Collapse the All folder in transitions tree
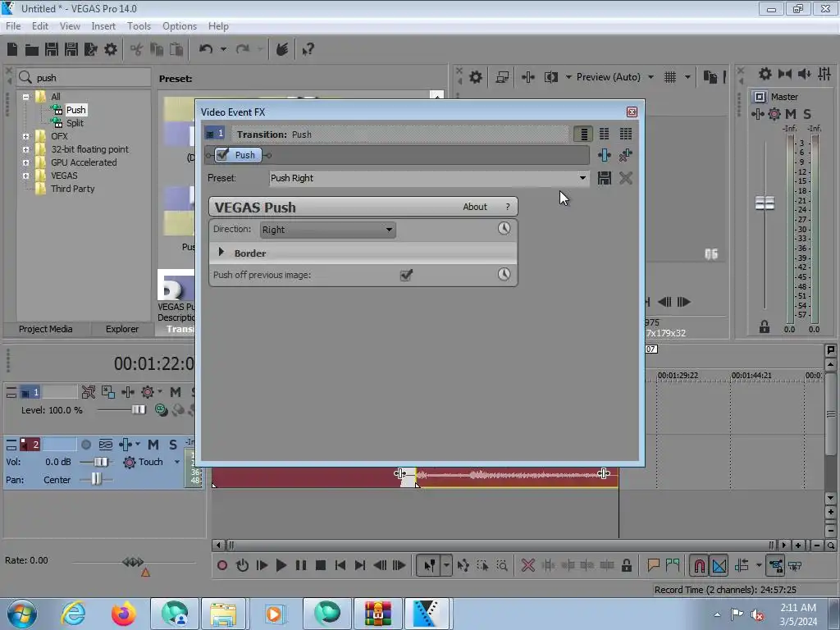Viewport: 840px width, 630px height. (x=25, y=97)
